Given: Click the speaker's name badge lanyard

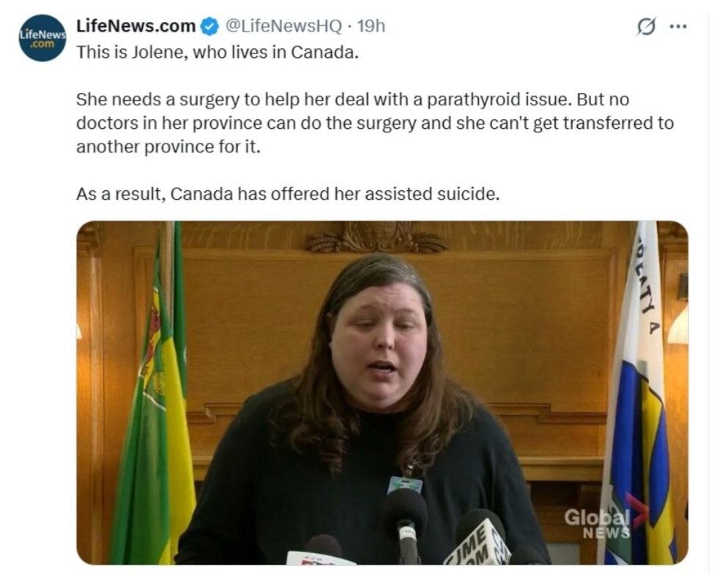Looking at the screenshot, I should tap(405, 484).
